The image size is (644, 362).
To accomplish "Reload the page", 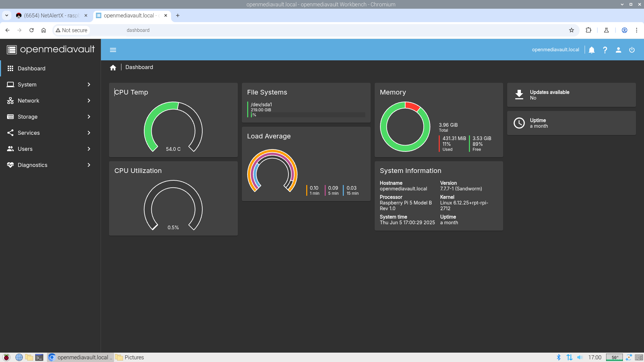I will 32,30.
